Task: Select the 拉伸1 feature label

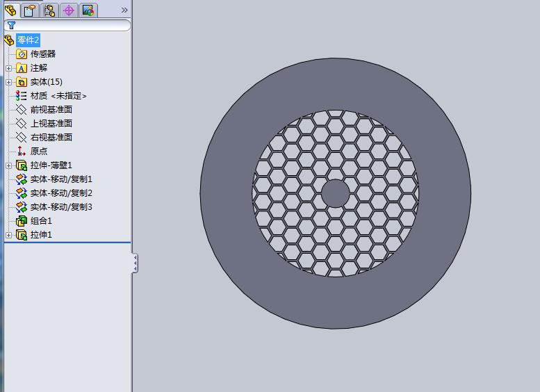Action: pyautogui.click(x=41, y=235)
